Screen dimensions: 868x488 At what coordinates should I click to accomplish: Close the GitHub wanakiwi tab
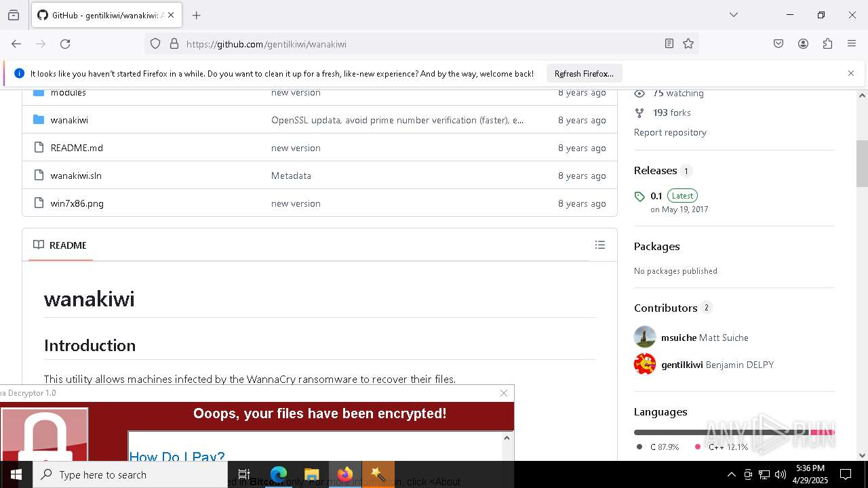pyautogui.click(x=171, y=15)
